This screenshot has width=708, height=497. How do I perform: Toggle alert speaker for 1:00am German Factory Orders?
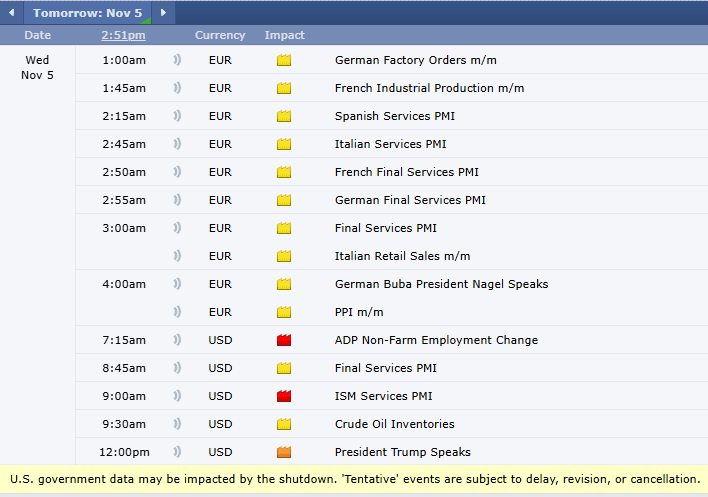click(177, 60)
